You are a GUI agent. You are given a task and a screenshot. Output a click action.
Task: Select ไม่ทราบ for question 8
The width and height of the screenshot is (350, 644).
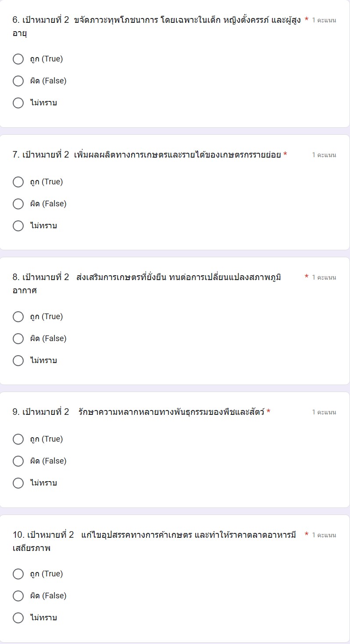18,360
